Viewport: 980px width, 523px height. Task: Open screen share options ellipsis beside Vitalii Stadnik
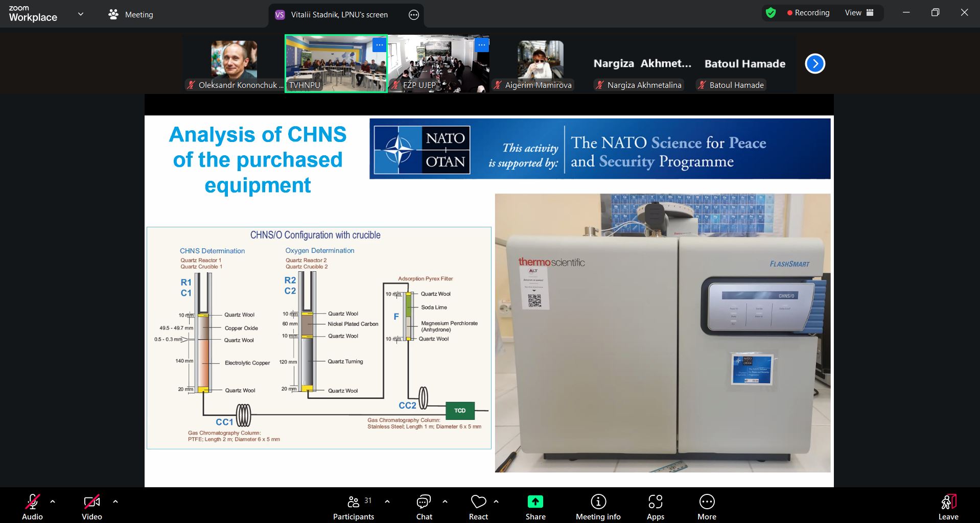coord(414,15)
